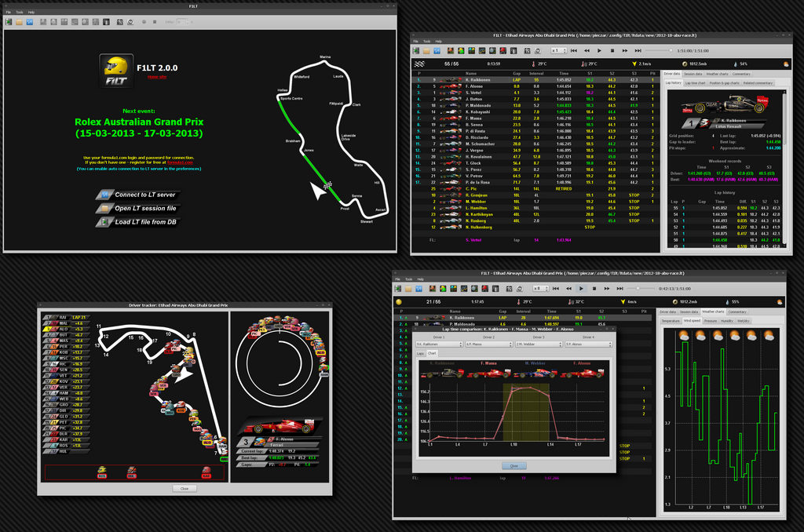Switch to Laps tab in lap time comparison
Screen dimensions: 804x532
[421, 353]
